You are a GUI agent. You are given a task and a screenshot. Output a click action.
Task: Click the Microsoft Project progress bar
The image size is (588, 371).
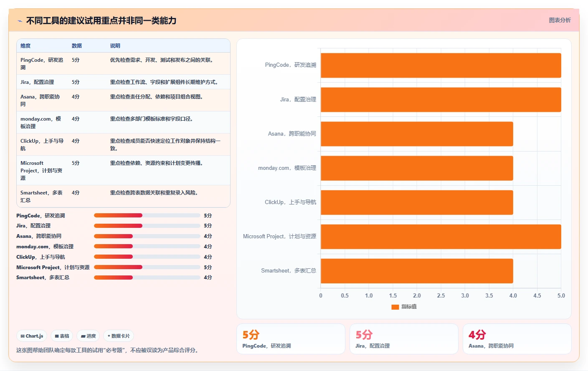pyautogui.click(x=147, y=267)
